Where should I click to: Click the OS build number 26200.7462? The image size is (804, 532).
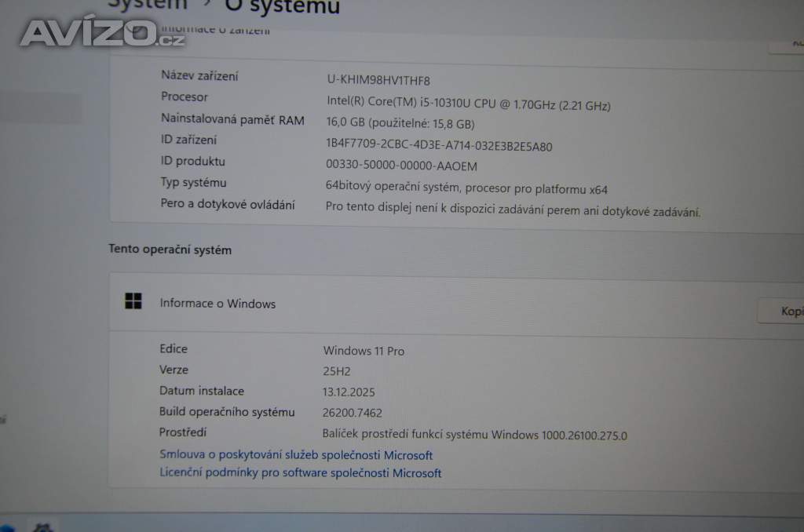tap(353, 413)
